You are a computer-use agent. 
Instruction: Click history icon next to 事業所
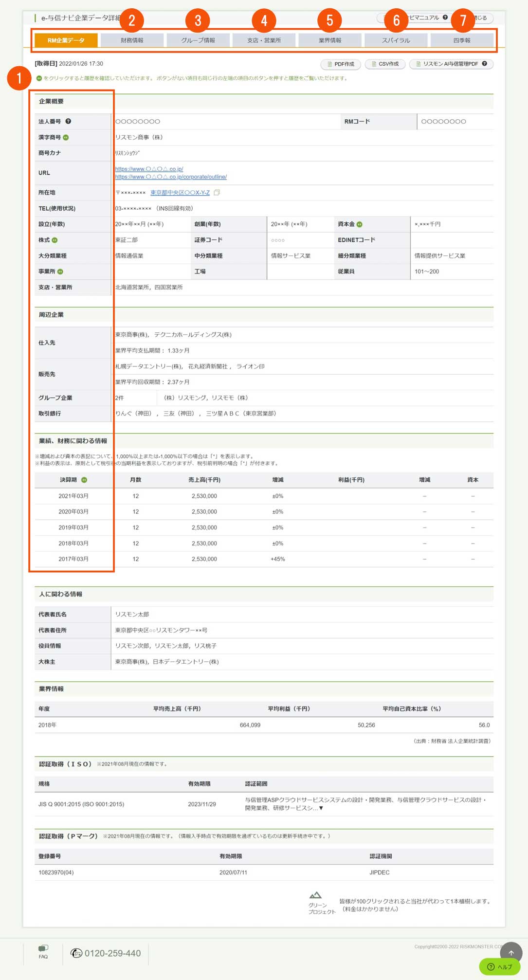60,272
